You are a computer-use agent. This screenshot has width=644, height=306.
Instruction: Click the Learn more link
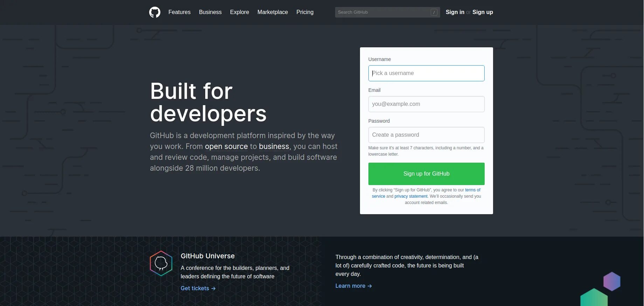353,286
